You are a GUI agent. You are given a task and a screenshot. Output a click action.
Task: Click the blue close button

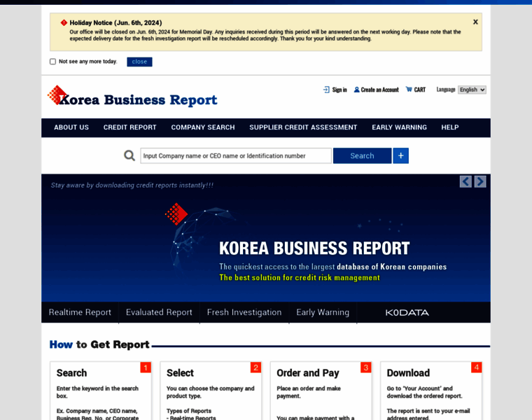139,62
